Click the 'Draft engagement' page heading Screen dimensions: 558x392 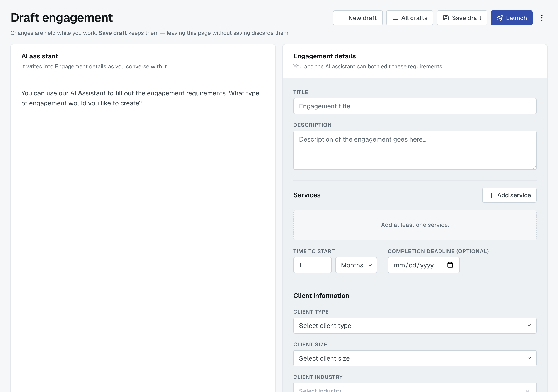(61, 17)
